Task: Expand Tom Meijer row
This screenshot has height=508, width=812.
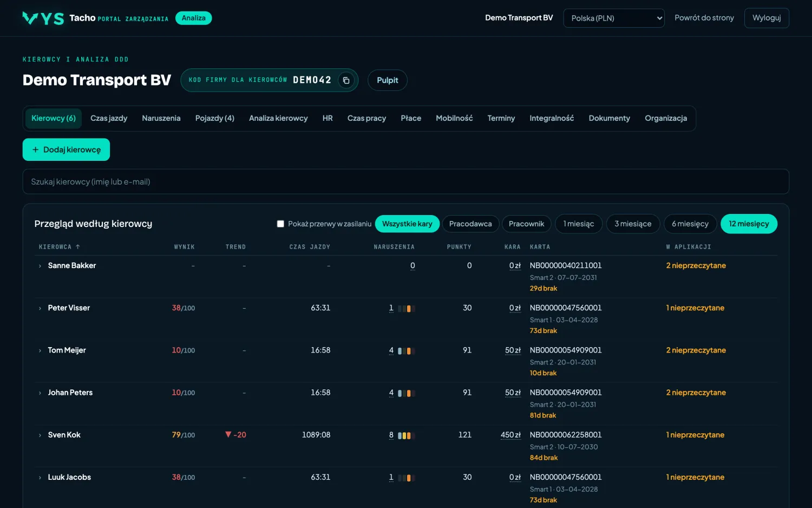Action: pos(40,350)
